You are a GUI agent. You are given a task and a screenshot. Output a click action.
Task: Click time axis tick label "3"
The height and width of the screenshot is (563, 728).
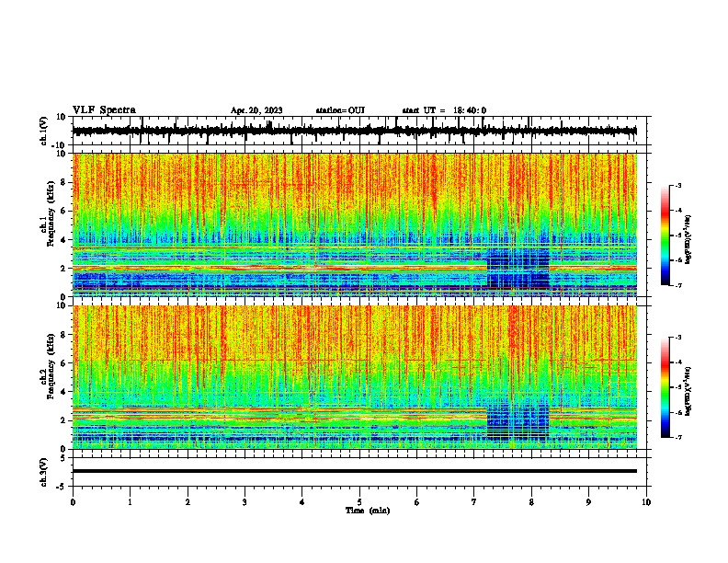tap(245, 502)
